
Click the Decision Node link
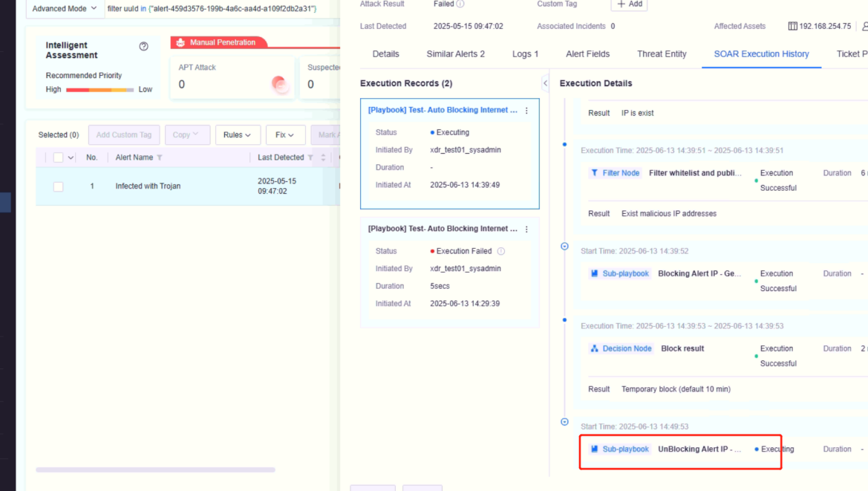[x=627, y=348]
